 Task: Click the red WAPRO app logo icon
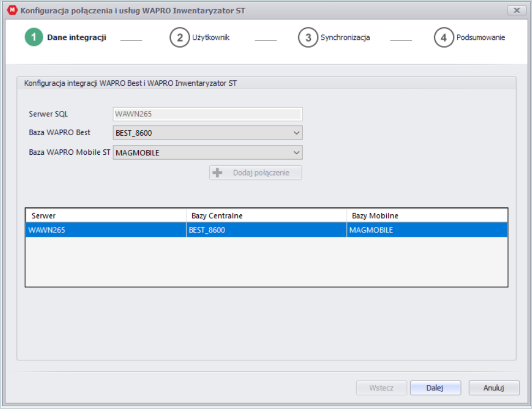(12, 10)
